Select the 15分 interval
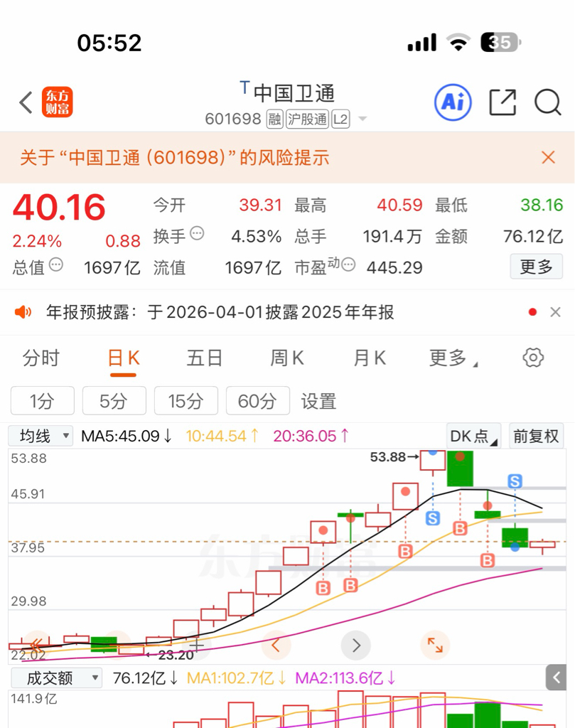This screenshot has width=575, height=728. click(x=186, y=401)
